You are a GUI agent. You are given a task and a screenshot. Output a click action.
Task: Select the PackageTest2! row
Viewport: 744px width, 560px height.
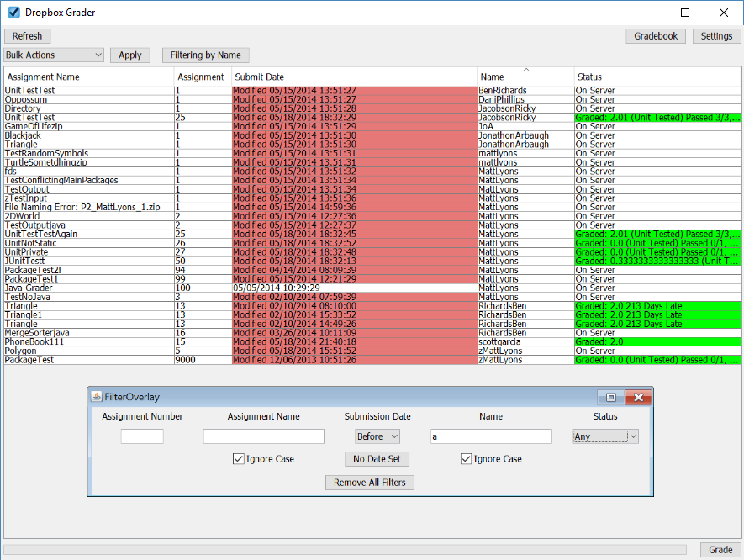tap(372, 270)
